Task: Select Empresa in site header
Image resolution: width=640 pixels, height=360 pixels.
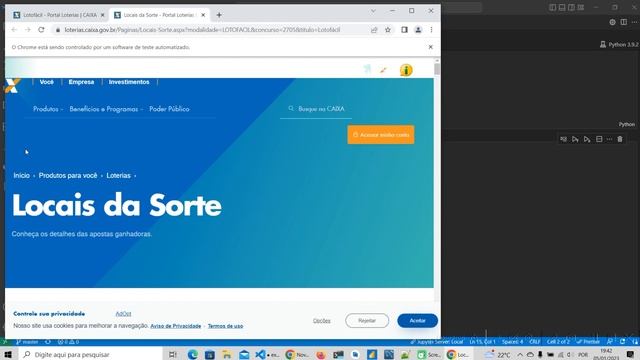Action: 81,82
